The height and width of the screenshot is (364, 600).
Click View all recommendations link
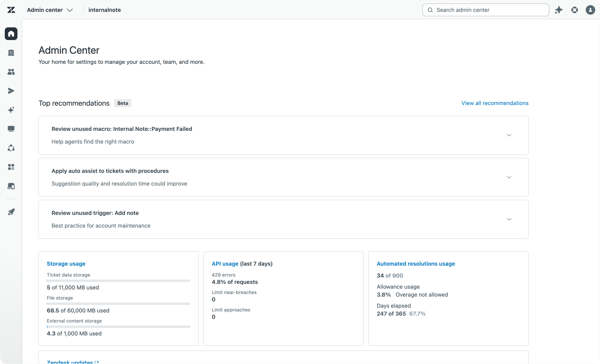point(495,103)
